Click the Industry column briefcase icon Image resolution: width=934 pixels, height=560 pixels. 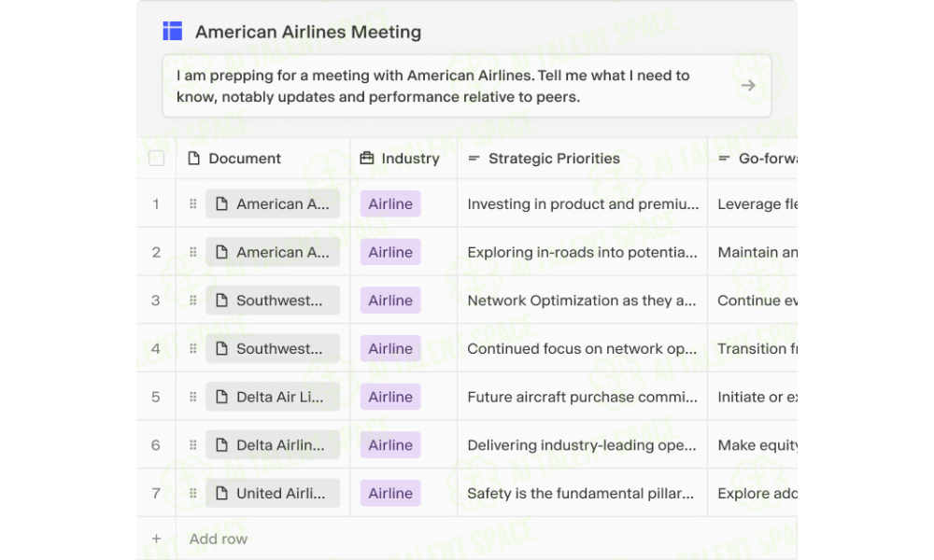[367, 159]
